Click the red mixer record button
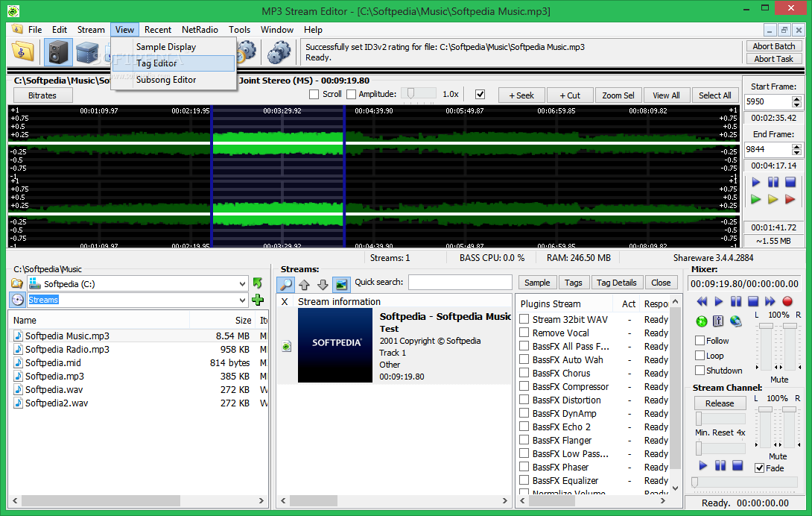 click(787, 301)
